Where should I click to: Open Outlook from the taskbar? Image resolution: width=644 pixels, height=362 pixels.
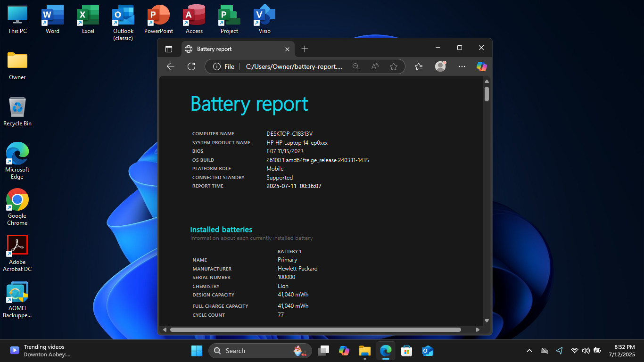click(427, 351)
